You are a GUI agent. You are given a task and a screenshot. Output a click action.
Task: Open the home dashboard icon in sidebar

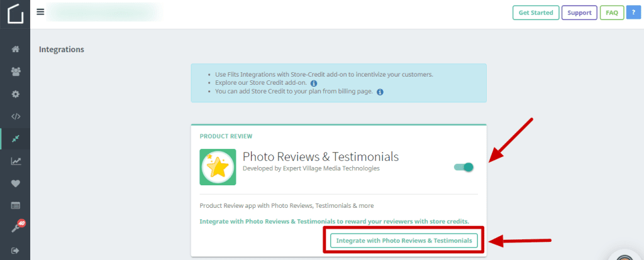tap(15, 50)
